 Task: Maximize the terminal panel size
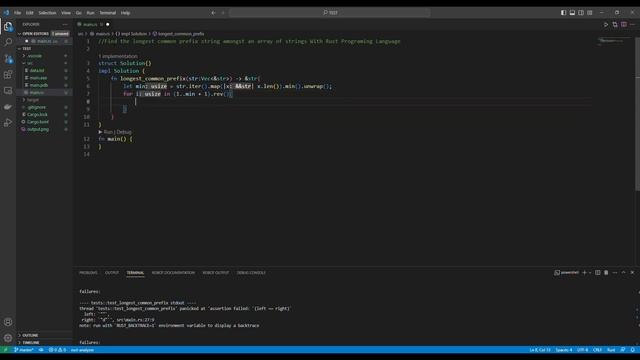coord(623,273)
